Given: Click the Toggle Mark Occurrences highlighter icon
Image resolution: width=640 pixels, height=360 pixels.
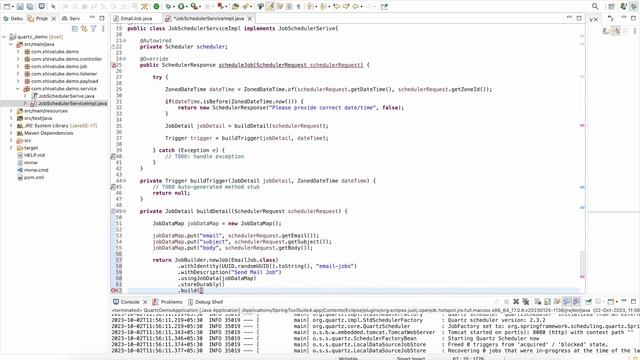Looking at the screenshot, I should [270, 7].
